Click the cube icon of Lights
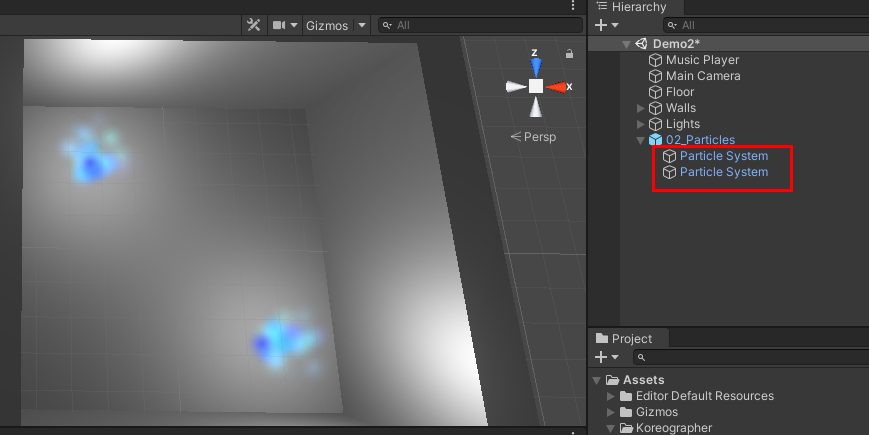Screen dimensions: 869x435 655,124
